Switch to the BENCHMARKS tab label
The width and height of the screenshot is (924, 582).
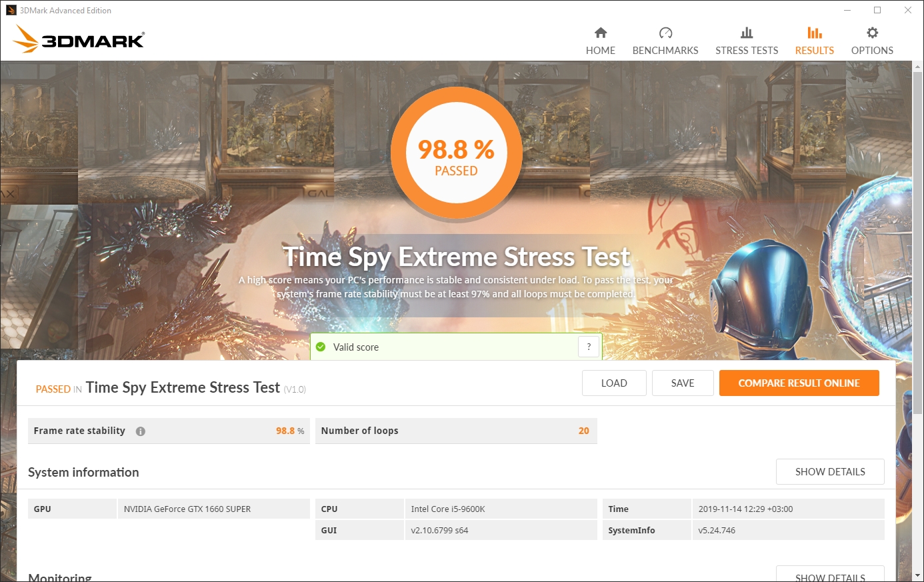pos(665,51)
